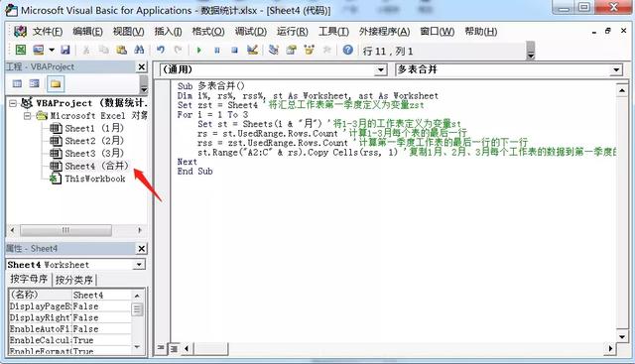Open the 调试(D) menu
The width and height of the screenshot is (635, 364).
(251, 32)
